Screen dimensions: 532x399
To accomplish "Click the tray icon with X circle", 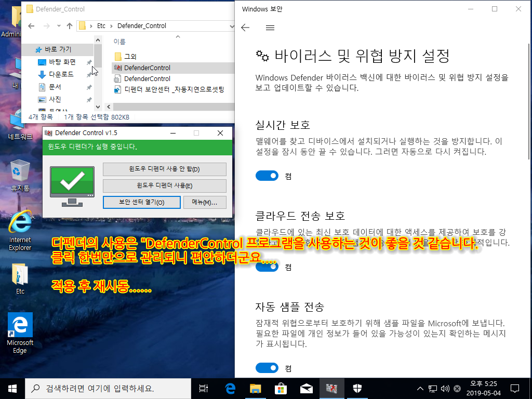I will pos(457,389).
